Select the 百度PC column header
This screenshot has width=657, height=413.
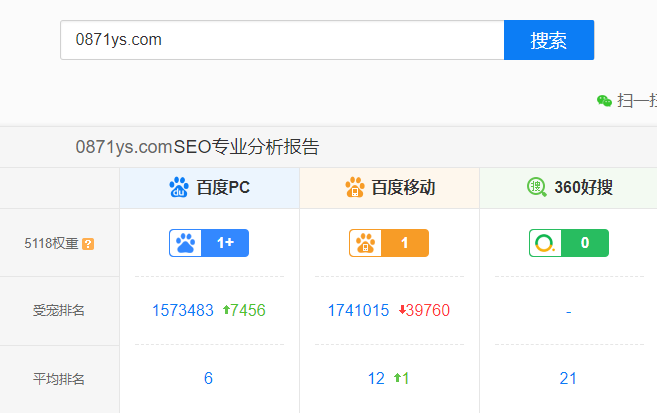click(x=222, y=187)
